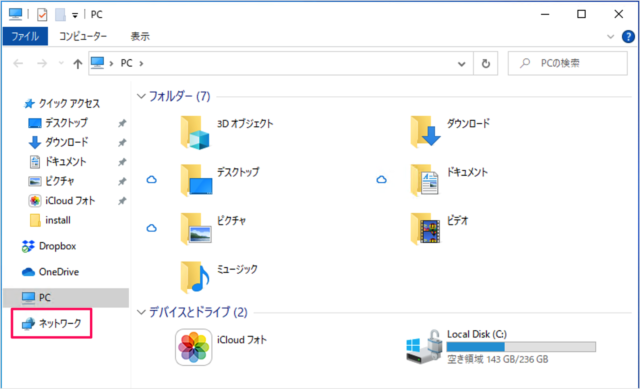Open the ファイル menu tab
Screen dimensions: 640x389
25,36
